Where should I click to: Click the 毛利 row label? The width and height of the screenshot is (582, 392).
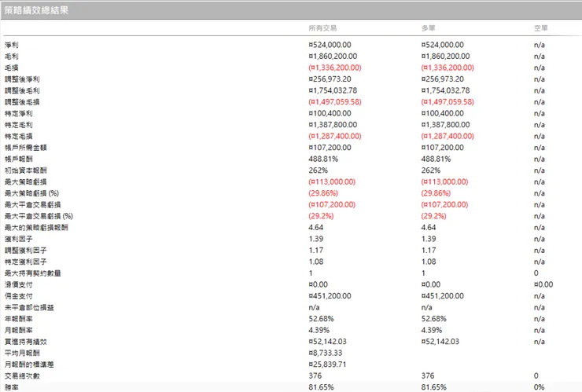(12, 57)
